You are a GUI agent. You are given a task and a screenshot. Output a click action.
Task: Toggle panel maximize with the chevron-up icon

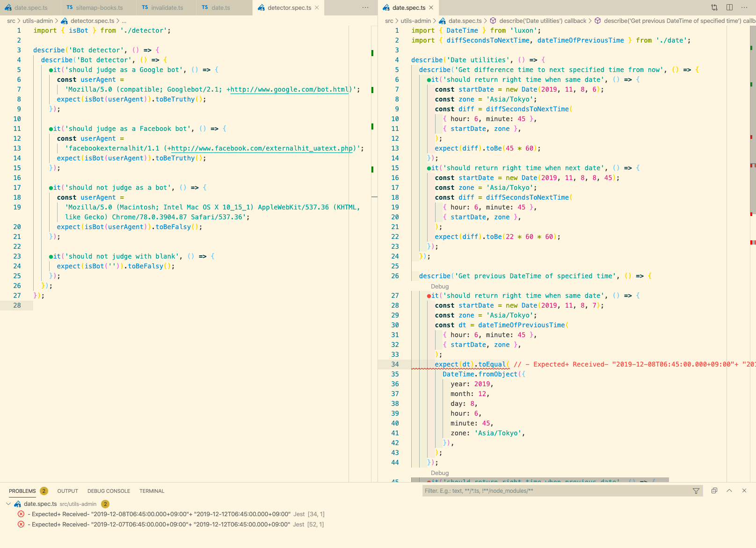pyautogui.click(x=729, y=490)
